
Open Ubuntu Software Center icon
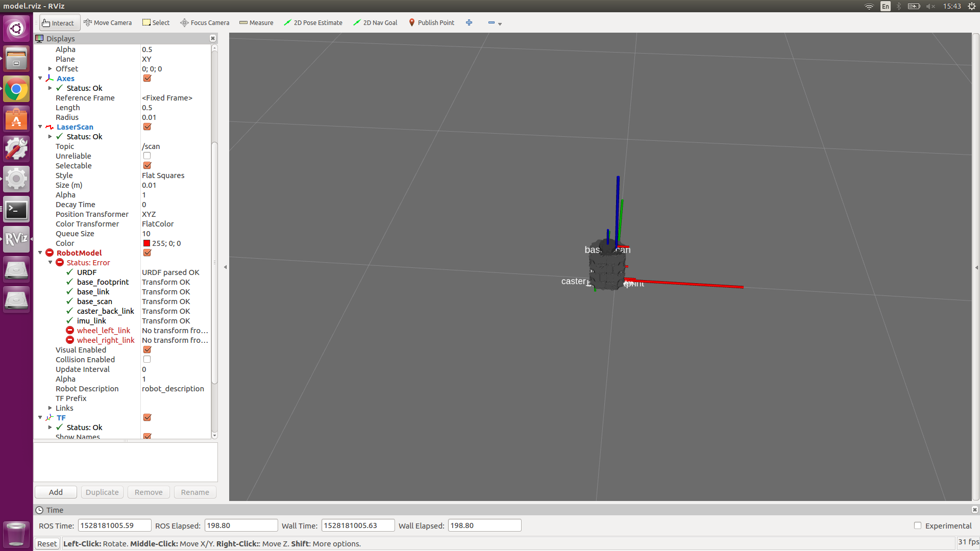16,119
